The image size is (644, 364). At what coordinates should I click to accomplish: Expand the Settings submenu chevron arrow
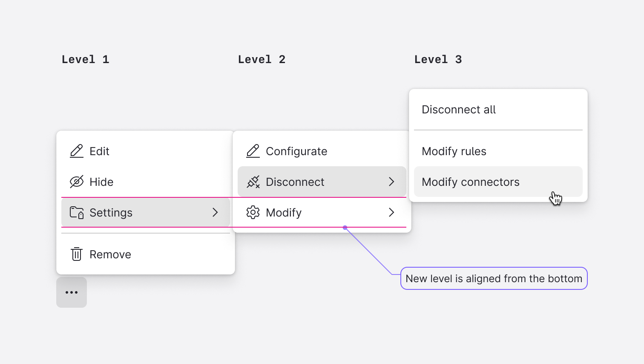tap(215, 212)
